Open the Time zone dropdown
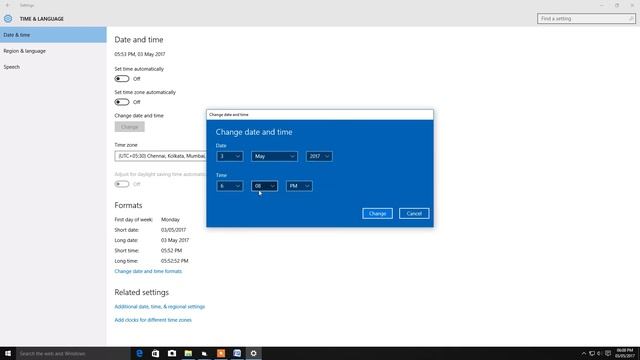 click(x=161, y=156)
